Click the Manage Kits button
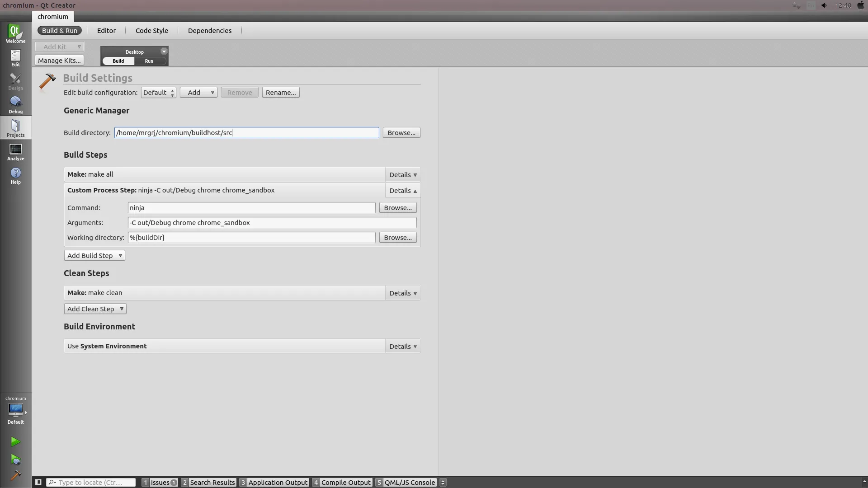868x488 pixels. tap(60, 60)
